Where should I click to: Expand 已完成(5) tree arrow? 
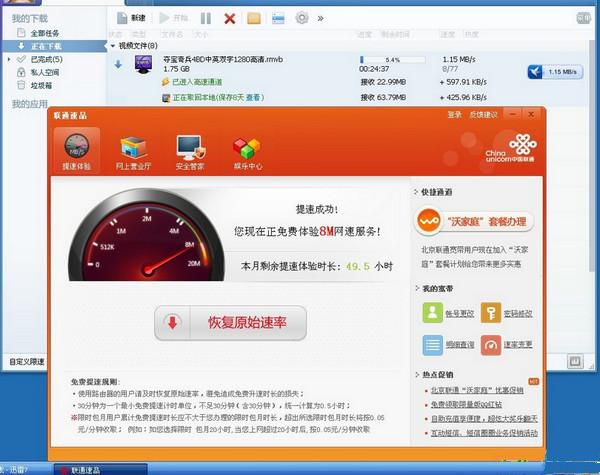(9, 59)
